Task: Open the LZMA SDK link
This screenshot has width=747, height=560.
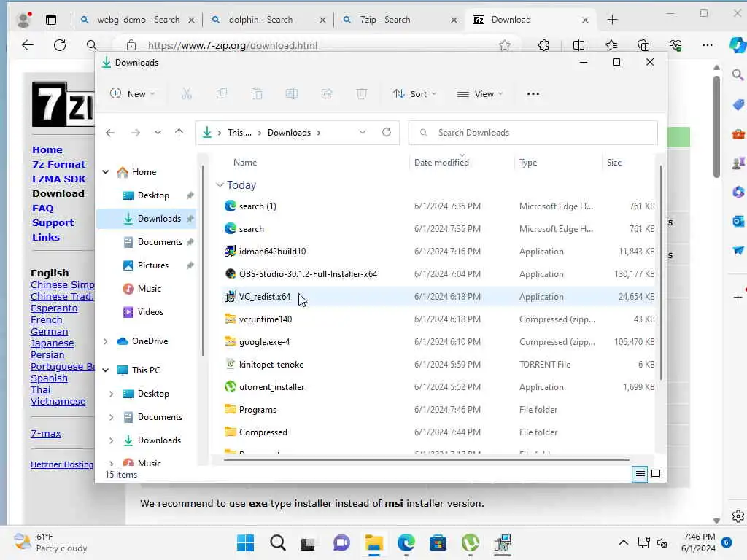Action: coord(59,179)
